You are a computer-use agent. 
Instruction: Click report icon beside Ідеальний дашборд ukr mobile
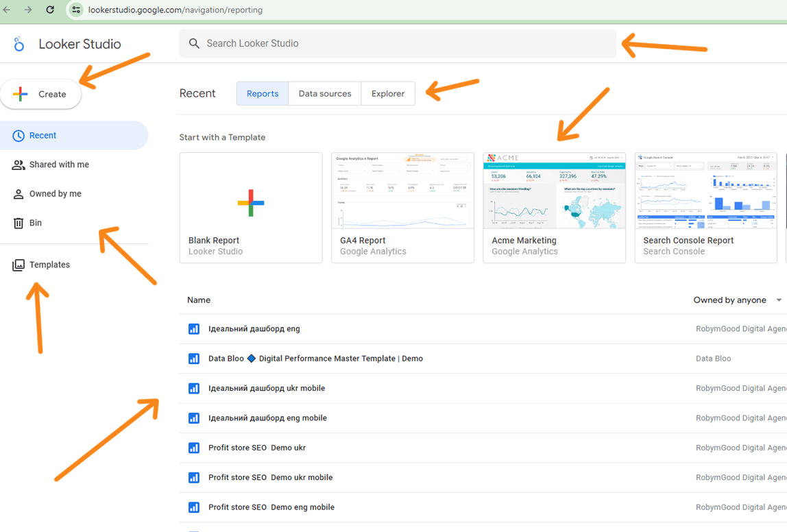pos(194,389)
